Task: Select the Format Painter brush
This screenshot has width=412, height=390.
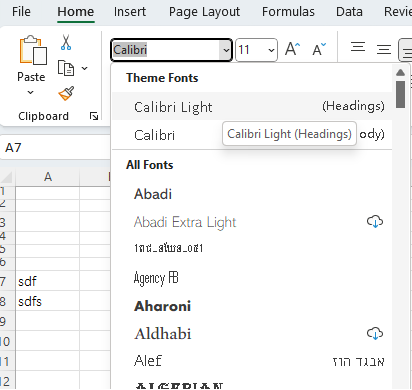Action: coord(66,93)
